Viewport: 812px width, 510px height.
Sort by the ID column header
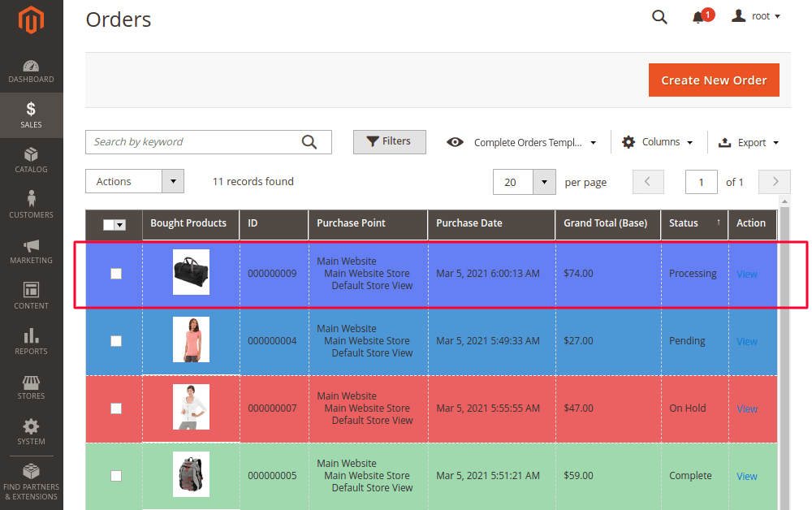pos(274,224)
